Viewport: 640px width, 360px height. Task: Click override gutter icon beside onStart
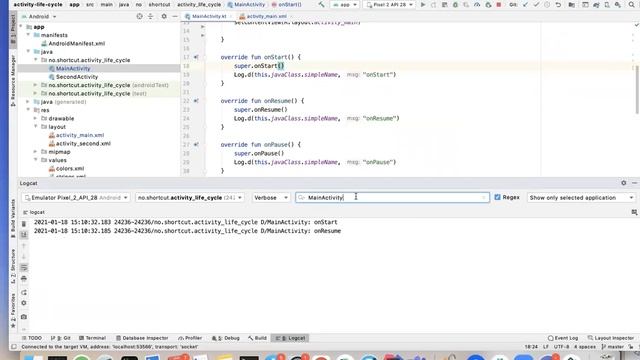(x=196, y=57)
